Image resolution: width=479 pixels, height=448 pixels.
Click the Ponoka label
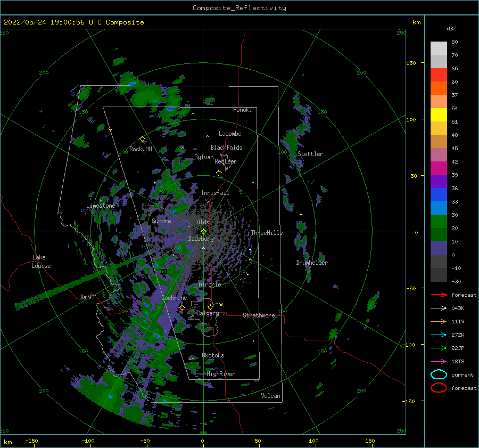tap(243, 110)
